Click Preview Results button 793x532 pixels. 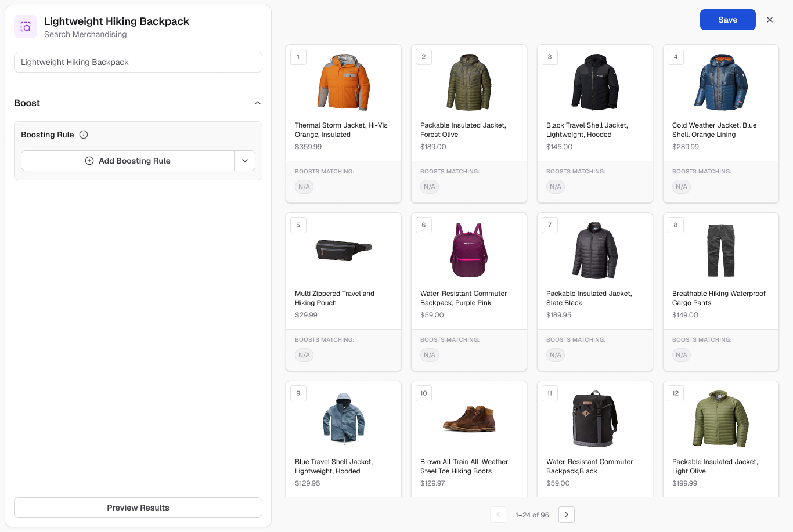[138, 508]
